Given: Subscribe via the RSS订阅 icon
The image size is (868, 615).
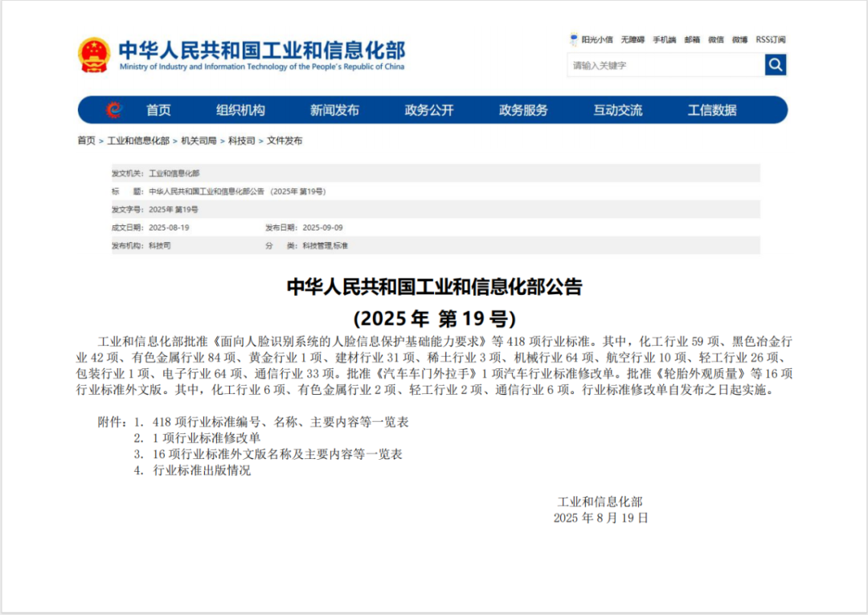Looking at the screenshot, I should (770, 39).
